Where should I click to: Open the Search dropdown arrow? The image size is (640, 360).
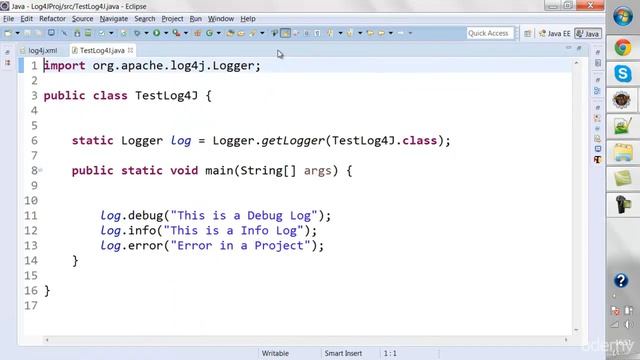tap(262, 33)
